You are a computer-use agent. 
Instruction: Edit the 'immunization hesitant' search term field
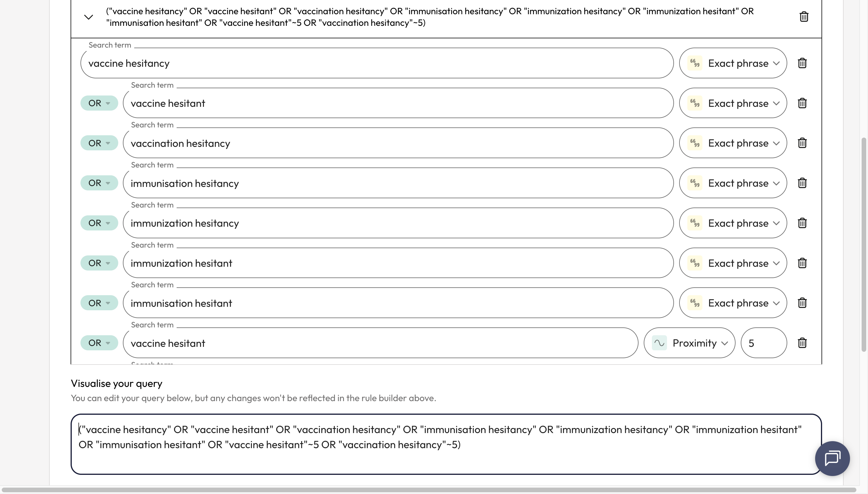pyautogui.click(x=398, y=263)
